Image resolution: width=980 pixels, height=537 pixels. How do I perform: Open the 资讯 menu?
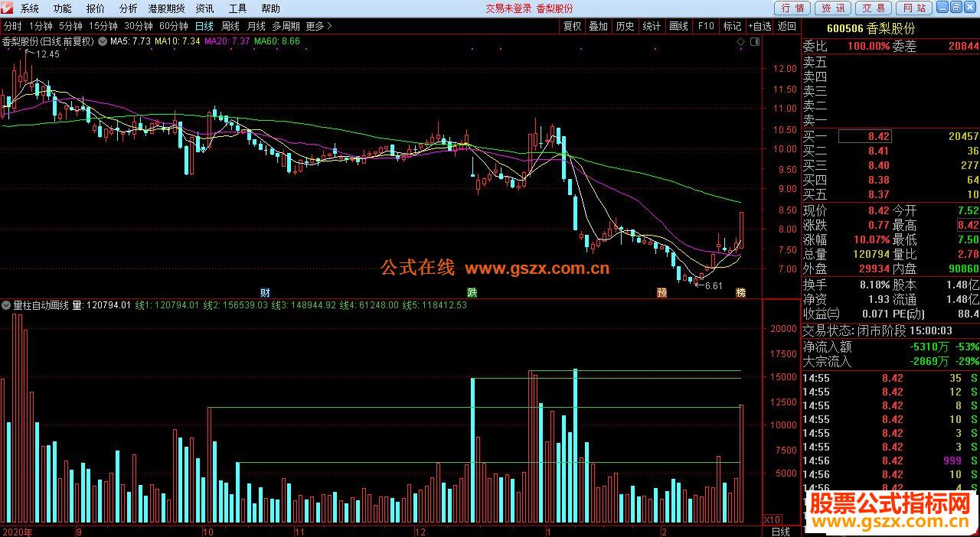coord(204,8)
